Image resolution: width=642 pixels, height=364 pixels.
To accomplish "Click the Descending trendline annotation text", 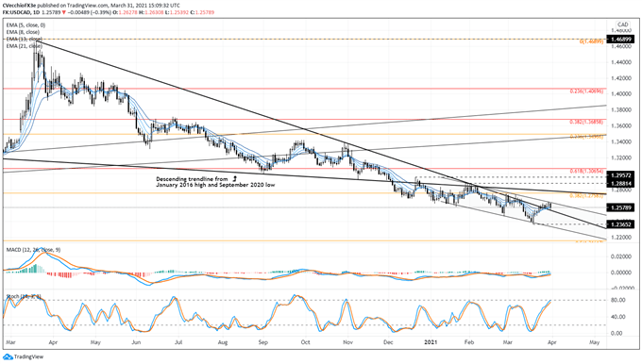I will pos(215,182).
